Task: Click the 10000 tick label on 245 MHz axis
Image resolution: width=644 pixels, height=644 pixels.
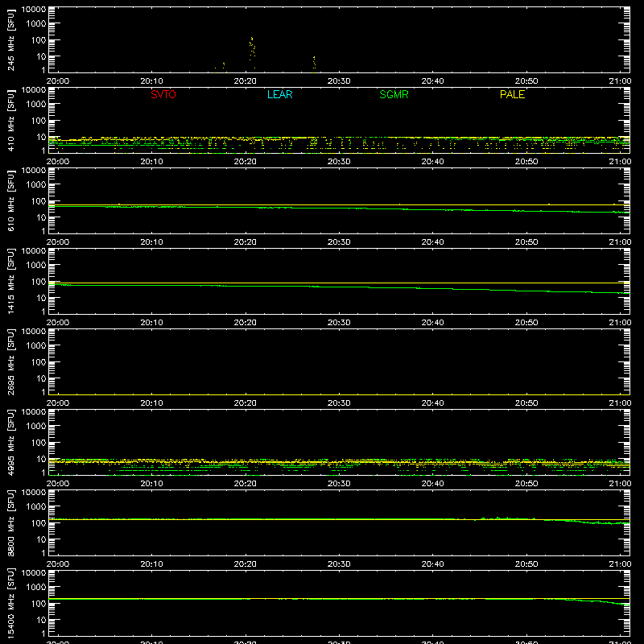Action: click(x=34, y=10)
